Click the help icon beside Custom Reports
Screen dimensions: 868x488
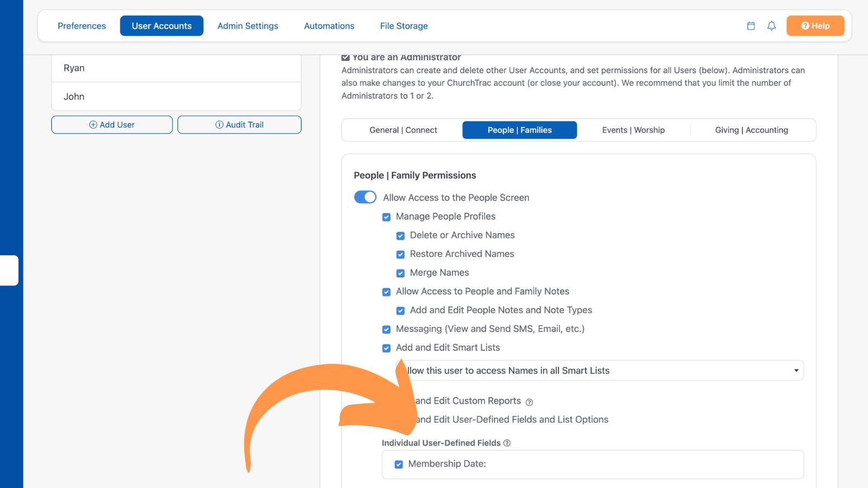pos(529,402)
